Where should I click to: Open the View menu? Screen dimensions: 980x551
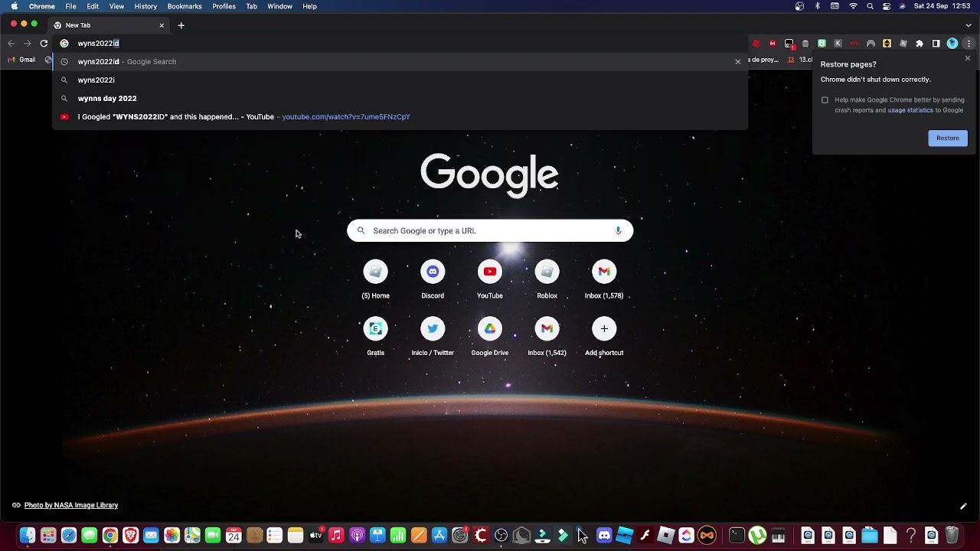tap(116, 6)
